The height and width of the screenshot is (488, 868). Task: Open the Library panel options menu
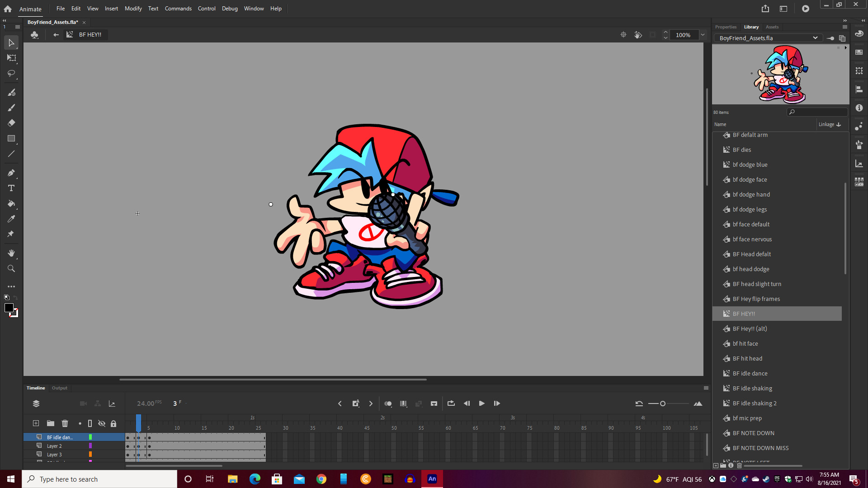click(844, 27)
